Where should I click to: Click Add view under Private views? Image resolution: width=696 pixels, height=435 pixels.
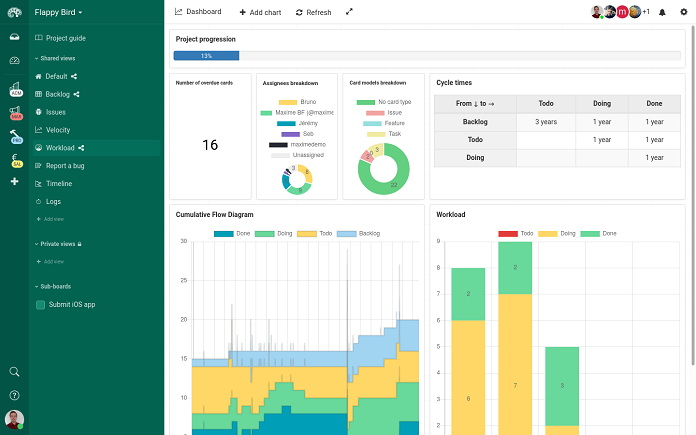[x=50, y=261]
